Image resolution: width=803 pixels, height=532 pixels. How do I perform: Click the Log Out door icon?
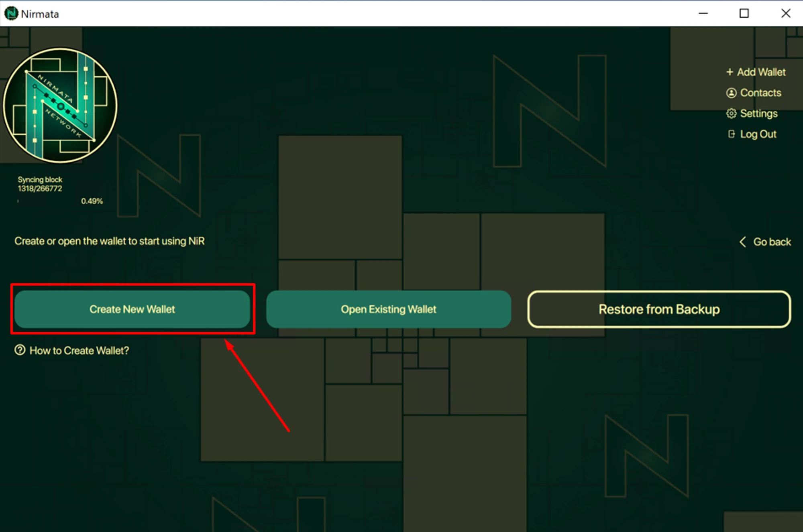[x=731, y=134]
